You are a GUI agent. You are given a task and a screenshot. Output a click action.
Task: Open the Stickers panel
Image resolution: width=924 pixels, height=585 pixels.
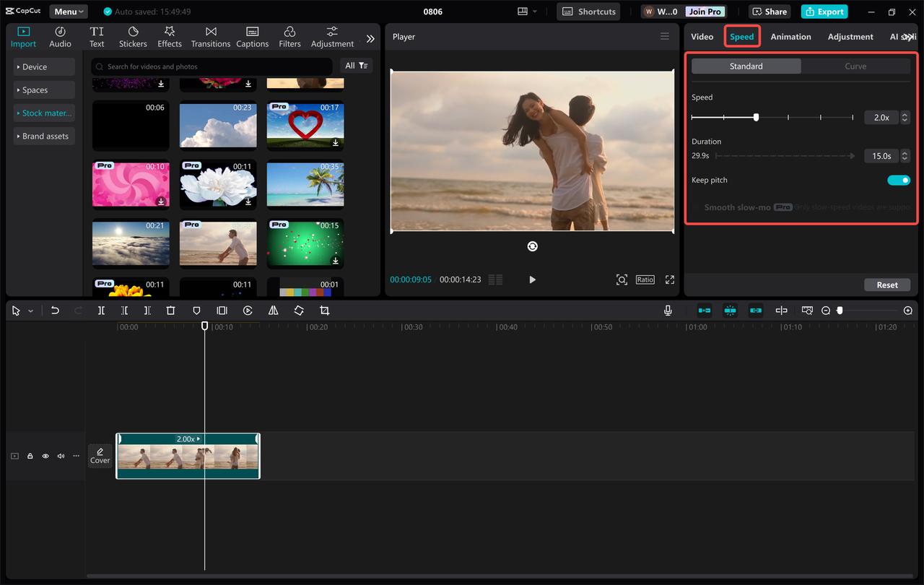133,36
